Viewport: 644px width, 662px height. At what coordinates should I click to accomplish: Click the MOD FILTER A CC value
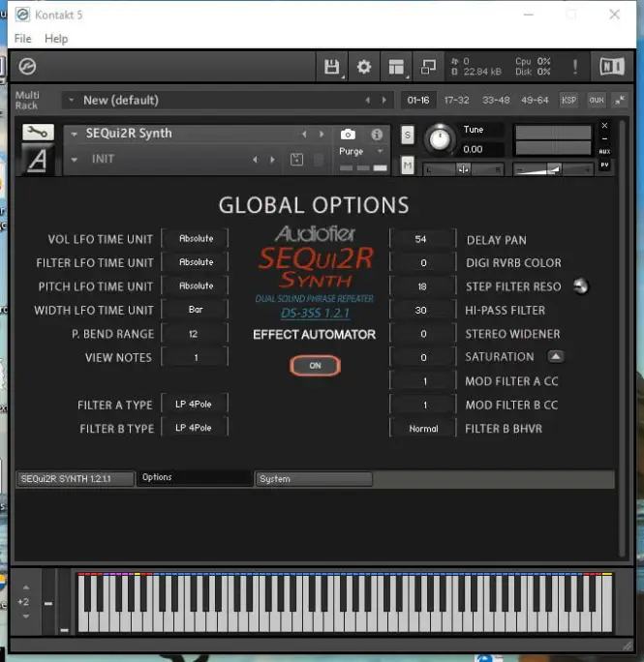pos(423,381)
